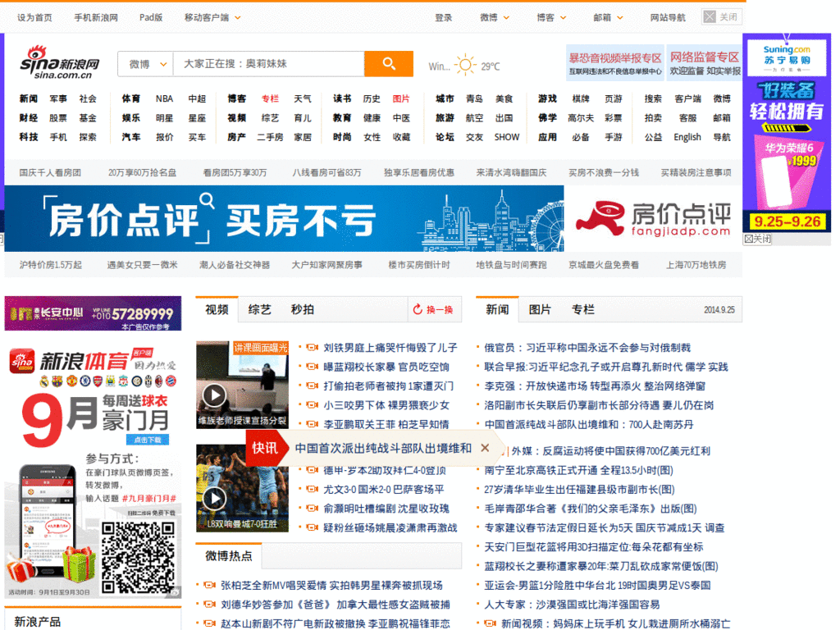Switch to the 专栏 tab in news panel

pos(583,309)
